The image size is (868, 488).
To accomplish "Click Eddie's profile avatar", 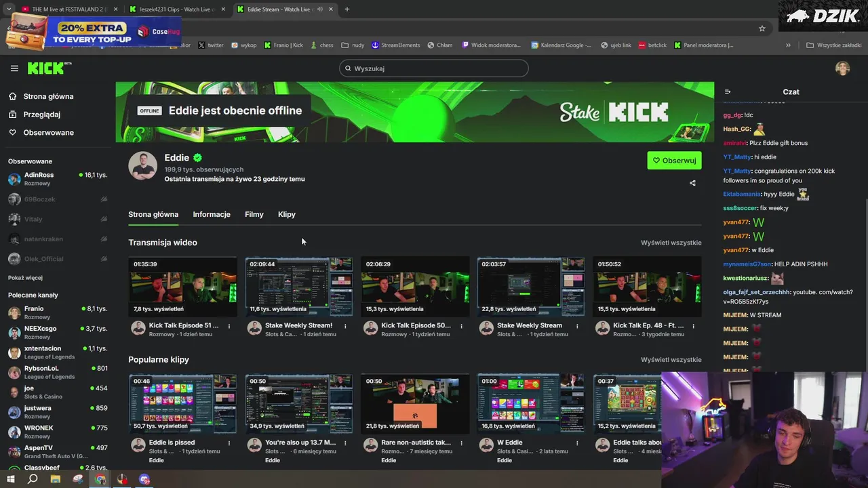I will coord(142,166).
